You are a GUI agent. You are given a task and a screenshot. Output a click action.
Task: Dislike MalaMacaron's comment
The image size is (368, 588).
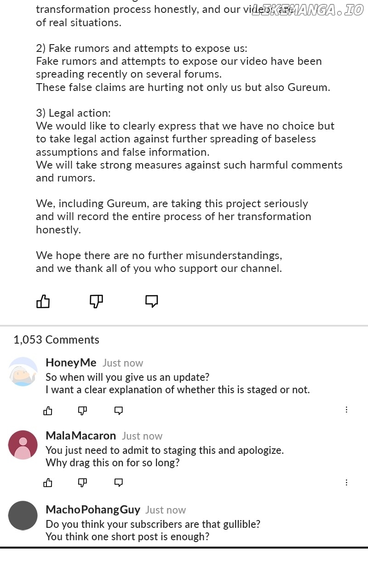point(82,482)
